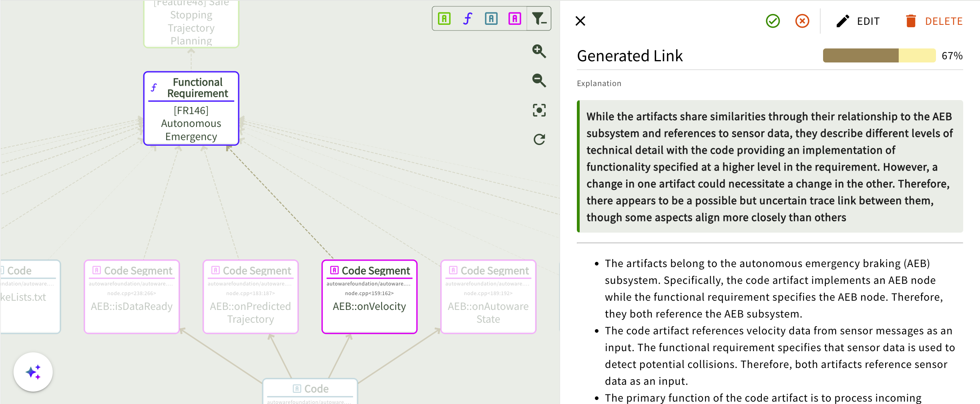
Task: Click the highlighted explanation summary paragraph
Action: [x=770, y=167]
